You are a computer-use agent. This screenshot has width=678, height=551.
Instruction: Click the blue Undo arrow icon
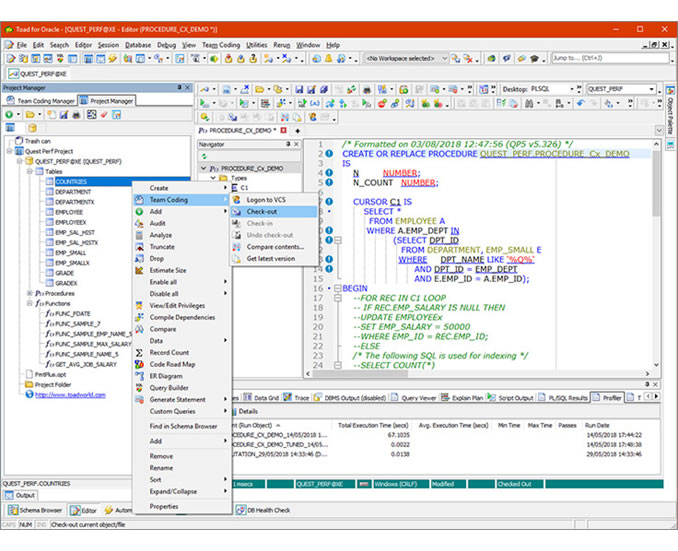(581, 103)
